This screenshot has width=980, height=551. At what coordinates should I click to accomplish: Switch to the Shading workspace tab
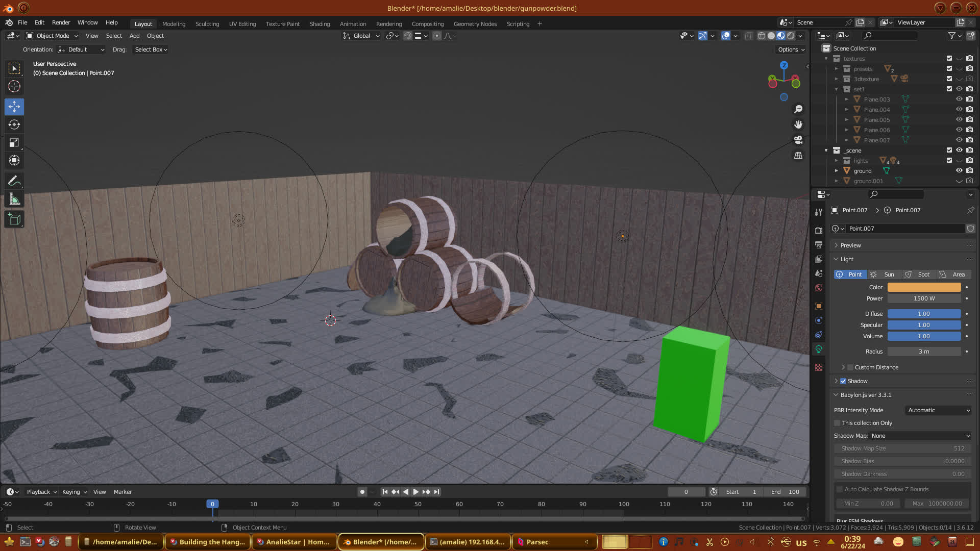coord(320,24)
